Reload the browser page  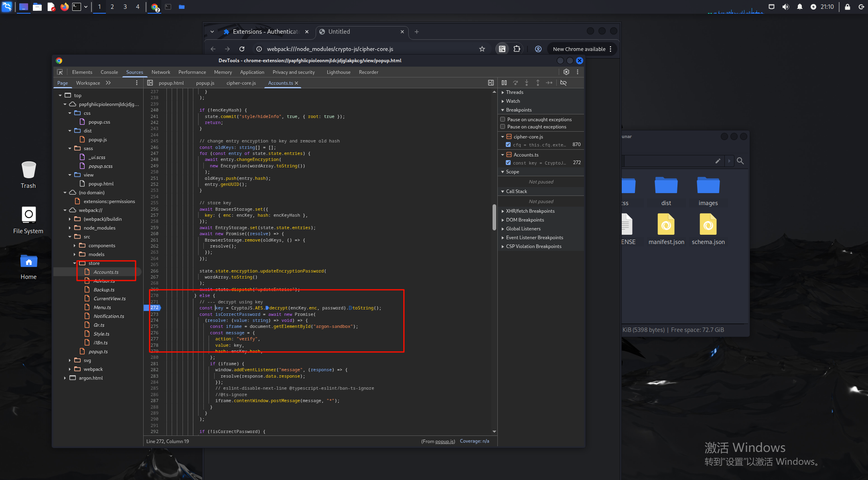(242, 49)
